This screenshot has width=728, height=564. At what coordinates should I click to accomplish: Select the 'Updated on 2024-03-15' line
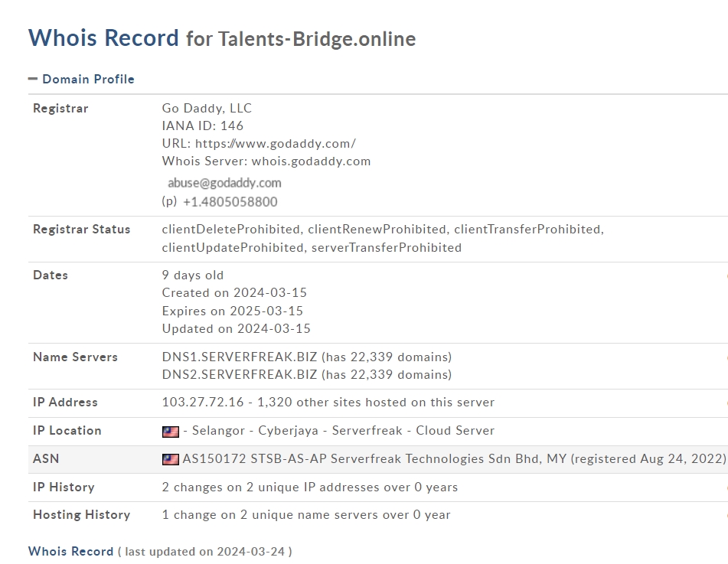(x=237, y=328)
